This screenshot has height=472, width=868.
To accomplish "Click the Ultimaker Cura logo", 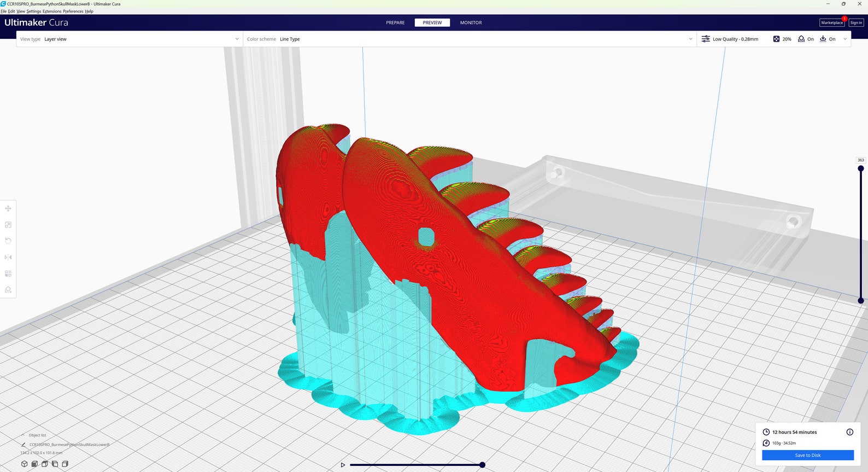I will tap(36, 22).
